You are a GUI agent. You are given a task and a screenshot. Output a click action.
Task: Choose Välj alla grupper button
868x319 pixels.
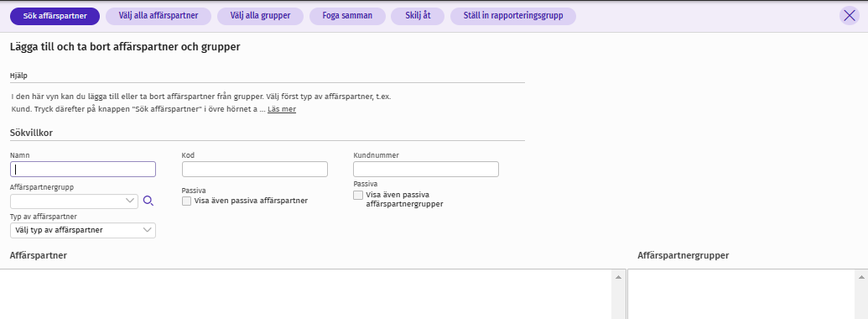click(260, 16)
